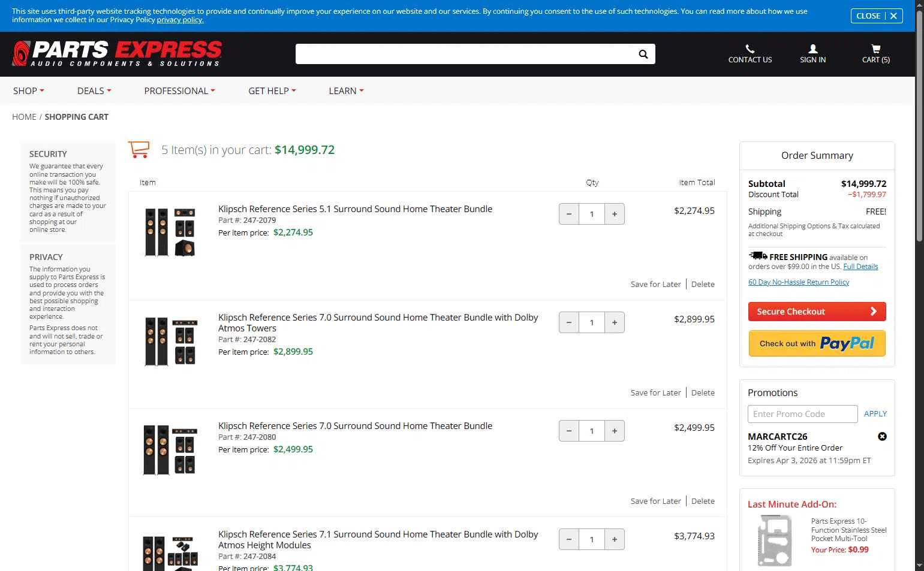Screen dimensions: 924x571
Task: Click the Enter Promo Code field
Action: pos(802,414)
